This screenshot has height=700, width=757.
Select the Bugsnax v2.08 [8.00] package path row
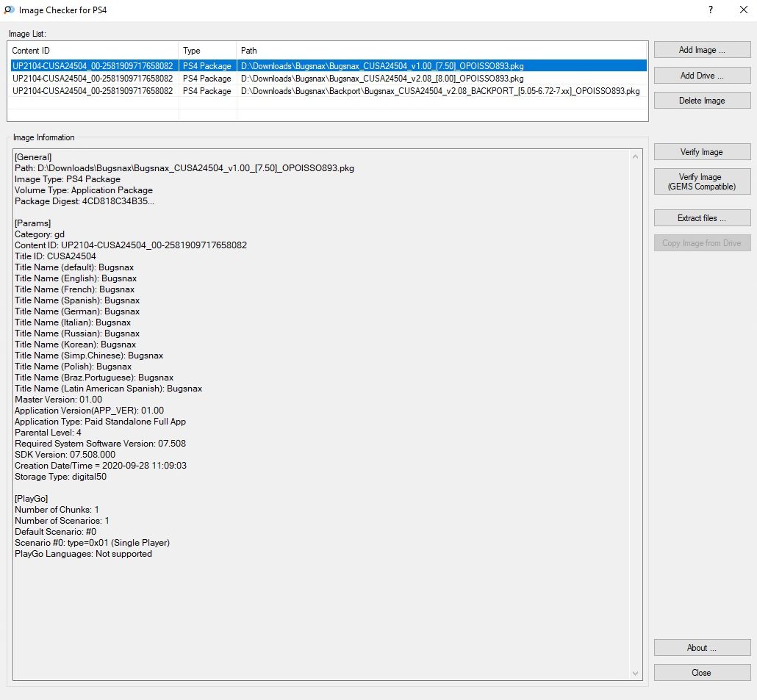point(382,78)
